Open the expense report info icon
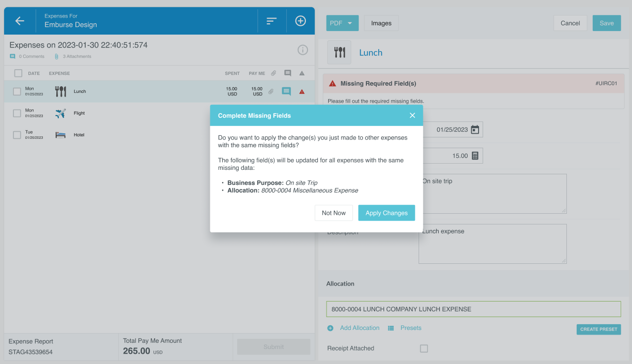The image size is (632, 364). coord(303,50)
